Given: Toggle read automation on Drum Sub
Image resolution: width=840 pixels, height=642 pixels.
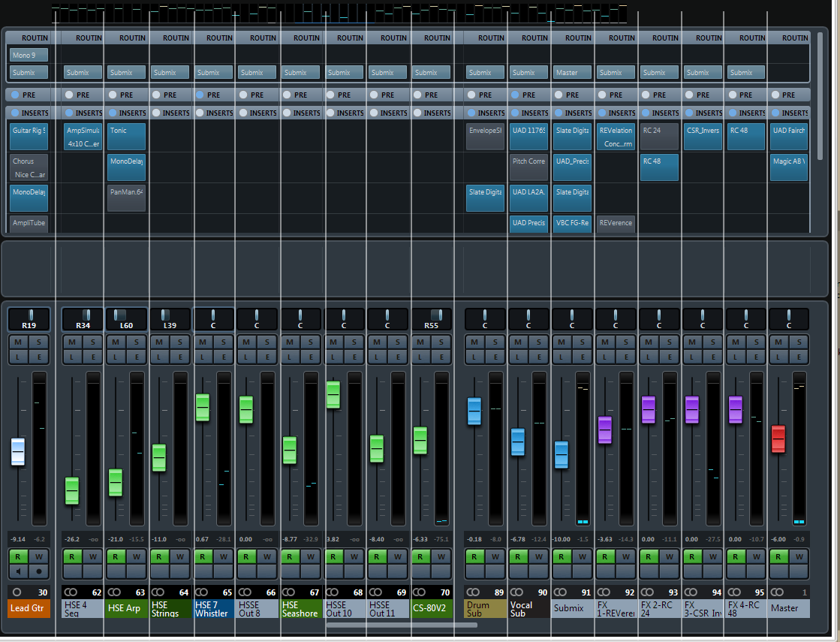Looking at the screenshot, I should [x=474, y=556].
